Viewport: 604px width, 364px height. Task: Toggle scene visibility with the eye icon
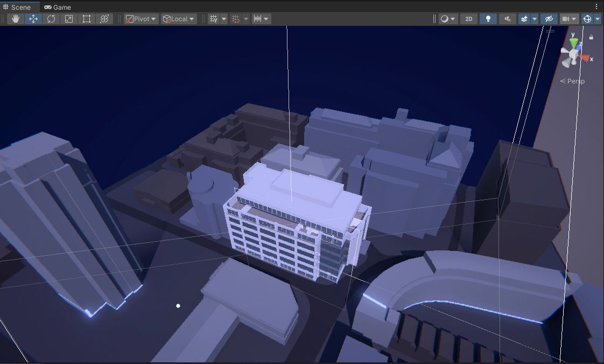point(549,18)
